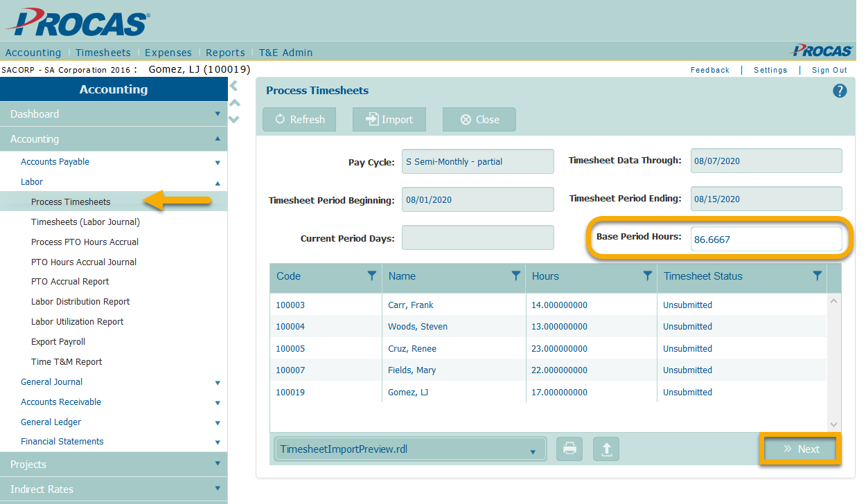Open the help question mark icon
This screenshot has height=504, width=866.
click(x=840, y=91)
